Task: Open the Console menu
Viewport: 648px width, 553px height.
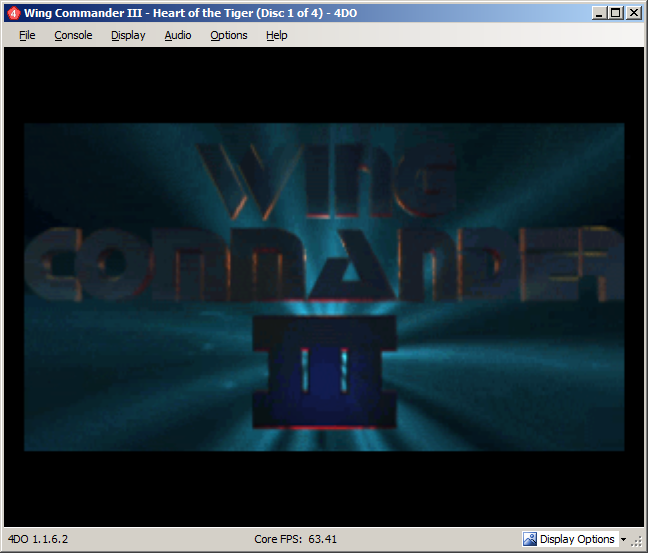Action: click(x=73, y=35)
